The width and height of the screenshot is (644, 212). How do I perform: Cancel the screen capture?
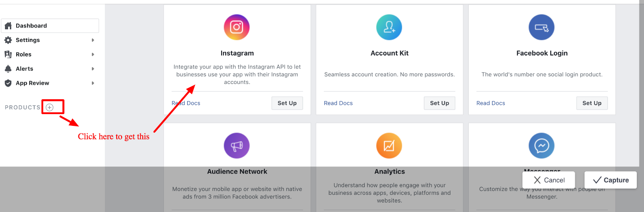click(x=549, y=180)
